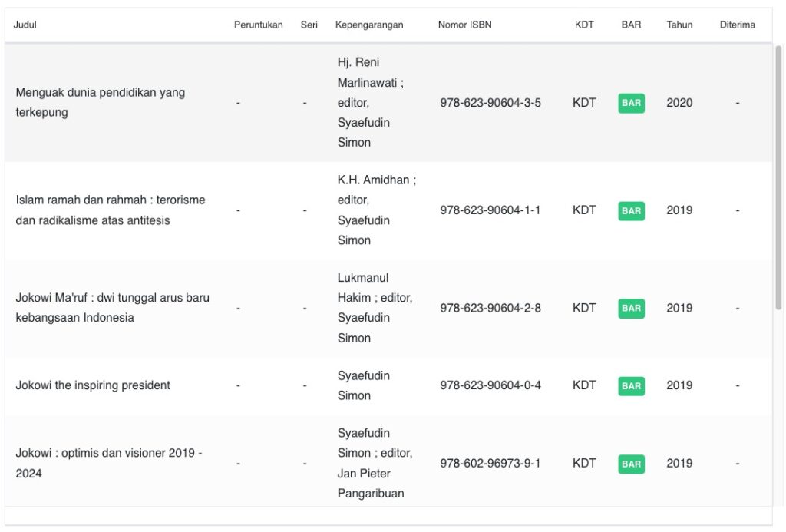Open KDT link for ISBN 978-623-90604-3-5
Screen dimensions: 786x532
point(584,103)
